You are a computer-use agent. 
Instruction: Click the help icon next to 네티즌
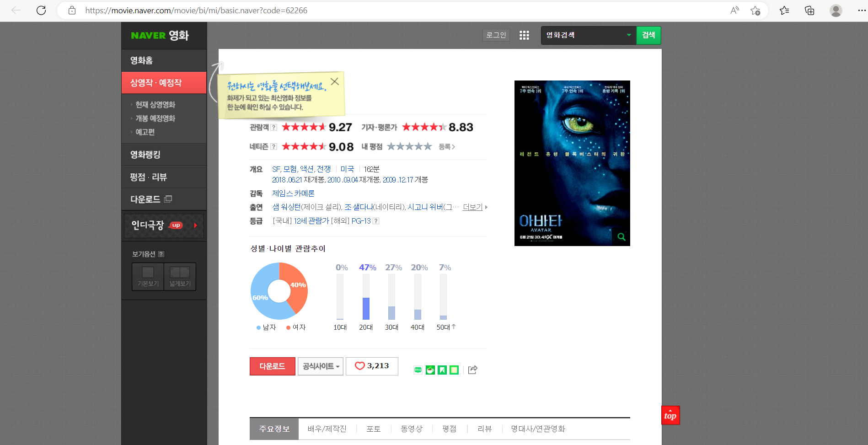click(273, 147)
